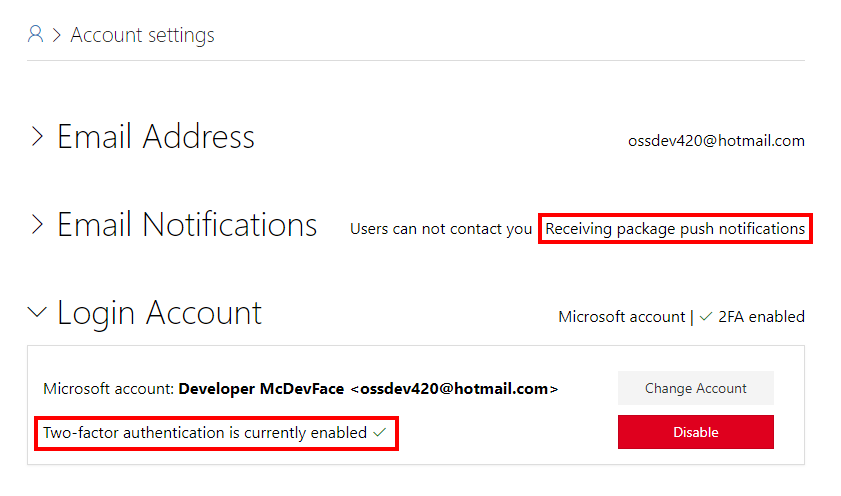Click the Email Address heading
The width and height of the screenshot is (841, 496).
click(x=155, y=136)
